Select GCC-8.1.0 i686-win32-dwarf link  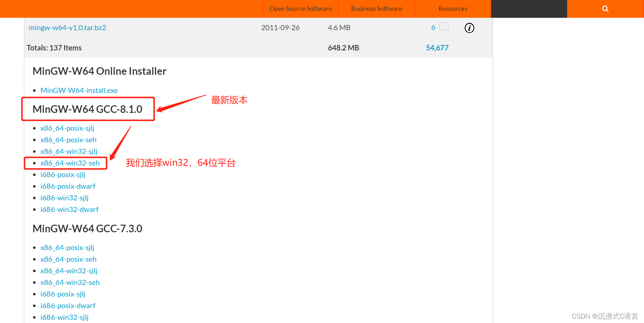69,209
